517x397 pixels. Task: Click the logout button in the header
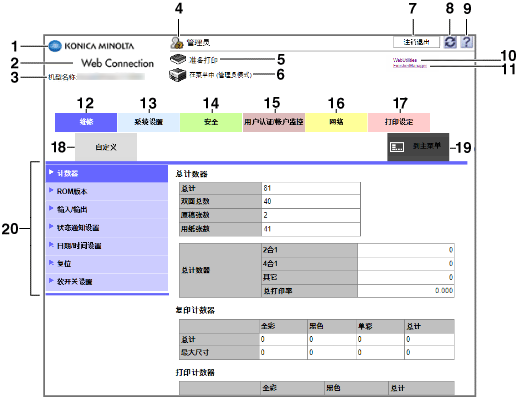pyautogui.click(x=416, y=42)
